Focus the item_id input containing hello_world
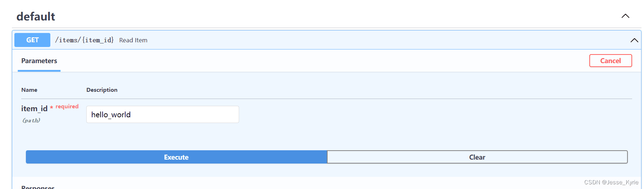Viewport: 644px width, 189px height. pos(163,114)
